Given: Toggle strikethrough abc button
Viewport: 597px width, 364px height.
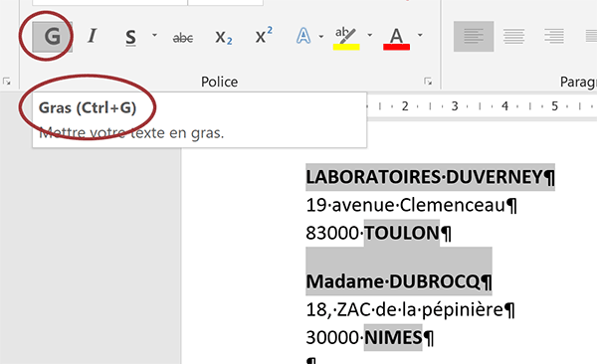Looking at the screenshot, I should click(183, 38).
